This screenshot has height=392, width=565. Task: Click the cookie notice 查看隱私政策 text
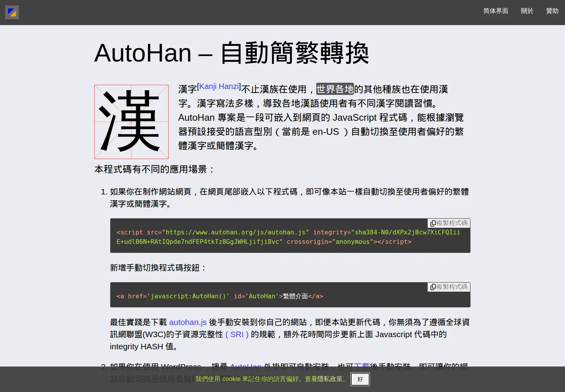pyautogui.click(x=326, y=379)
